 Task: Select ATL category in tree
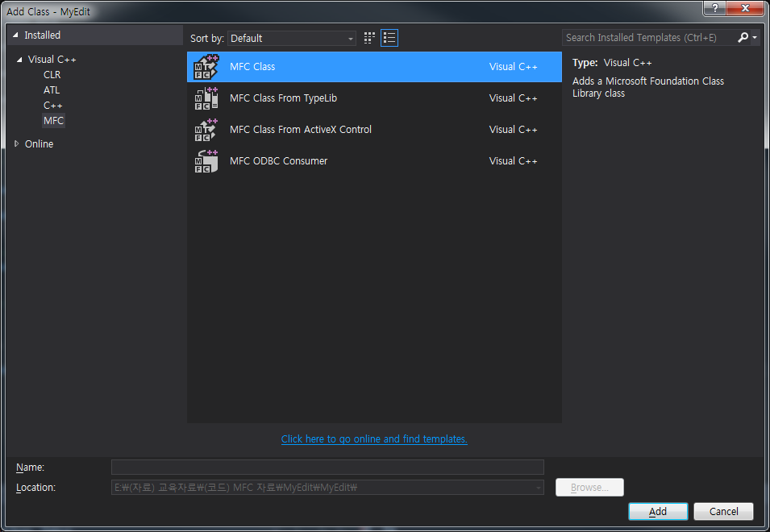52,89
